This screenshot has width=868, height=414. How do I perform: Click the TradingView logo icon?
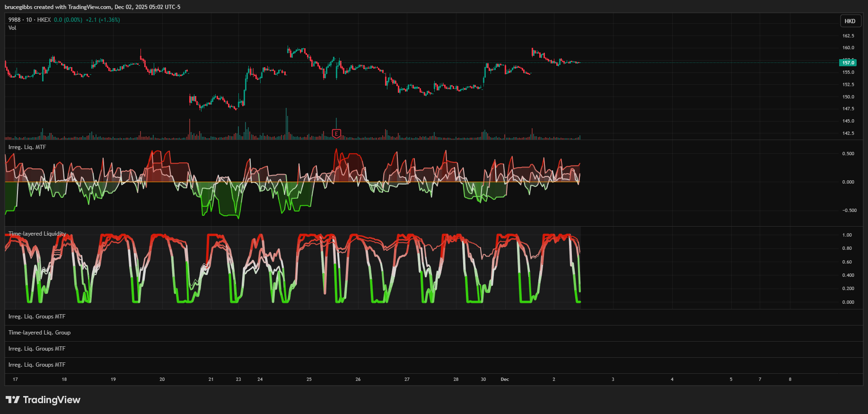point(13,400)
